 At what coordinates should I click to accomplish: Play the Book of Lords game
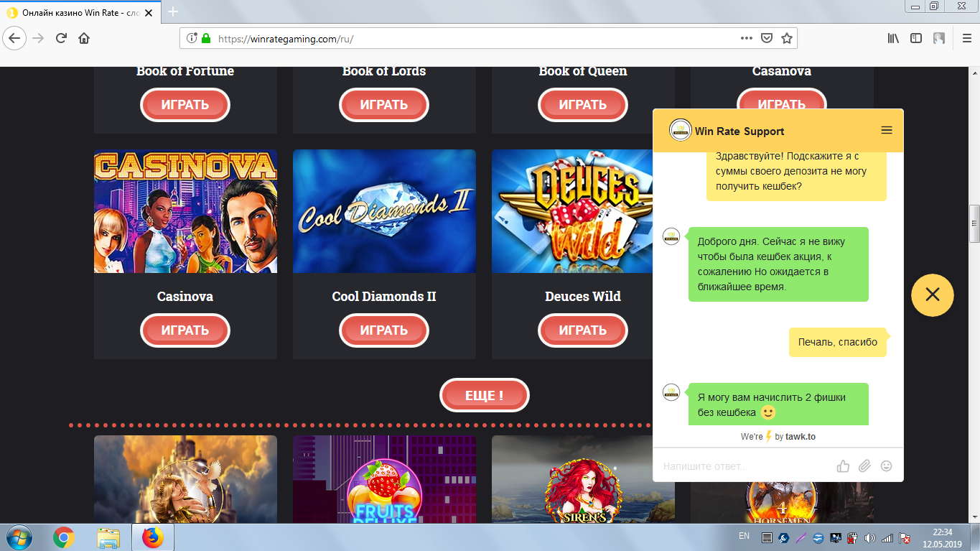click(x=384, y=105)
